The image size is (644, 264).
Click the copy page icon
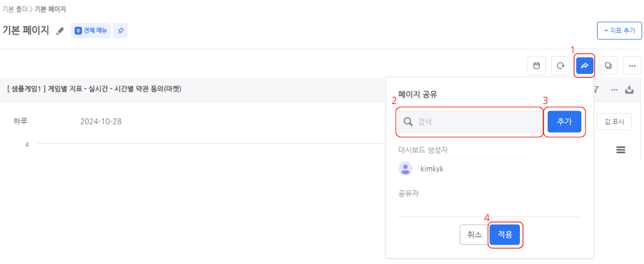pos(608,65)
